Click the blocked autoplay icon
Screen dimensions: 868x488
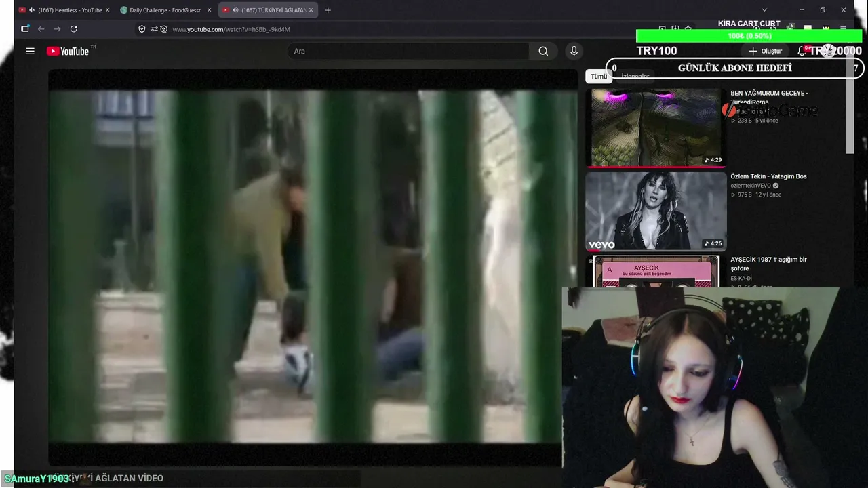coord(164,29)
